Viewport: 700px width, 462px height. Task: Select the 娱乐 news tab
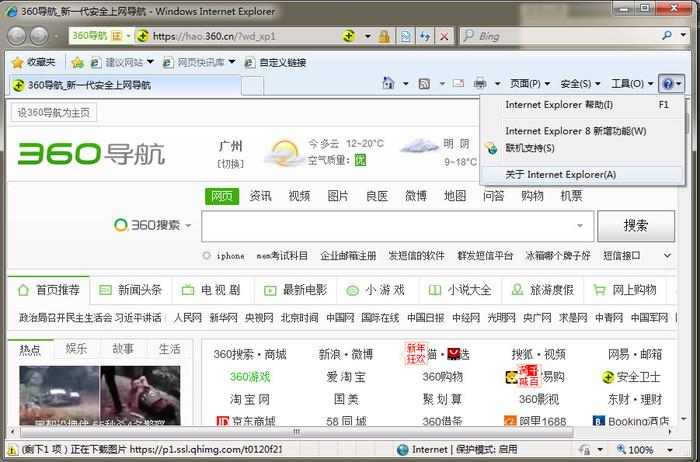pos(76,350)
